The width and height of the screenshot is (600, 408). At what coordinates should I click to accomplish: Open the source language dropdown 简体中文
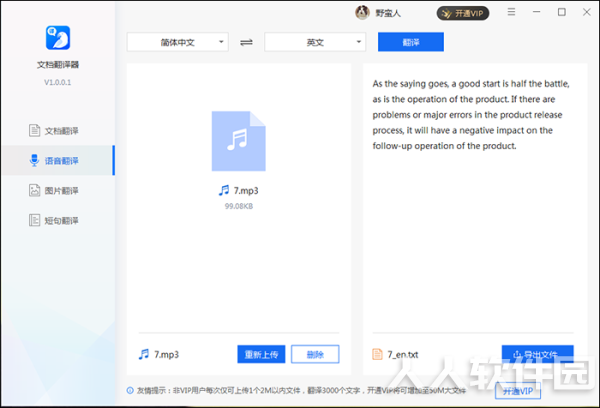[178, 42]
